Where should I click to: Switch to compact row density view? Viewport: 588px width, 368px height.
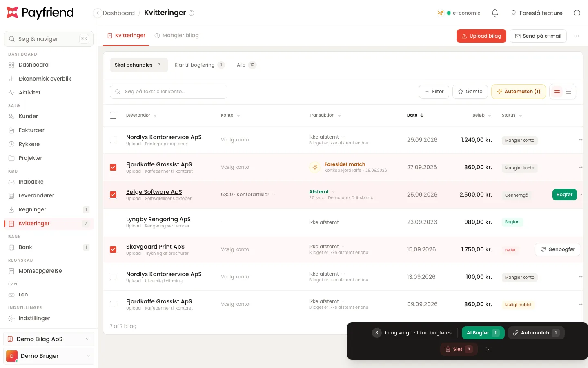coord(568,92)
